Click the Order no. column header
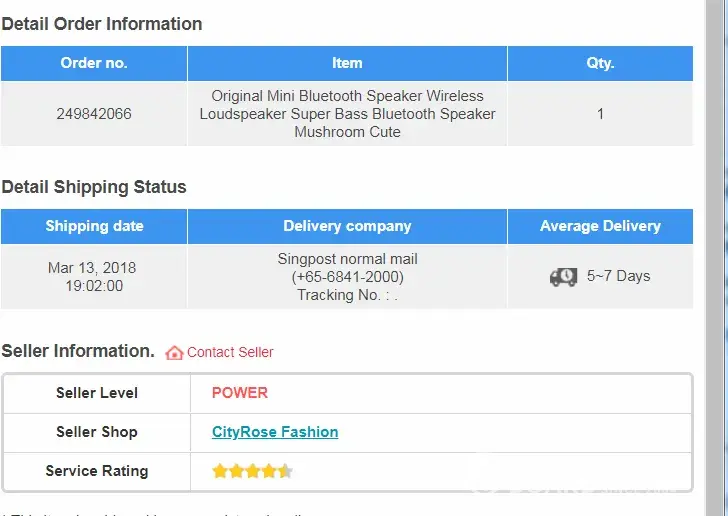Image resolution: width=728 pixels, height=516 pixels. coord(94,63)
